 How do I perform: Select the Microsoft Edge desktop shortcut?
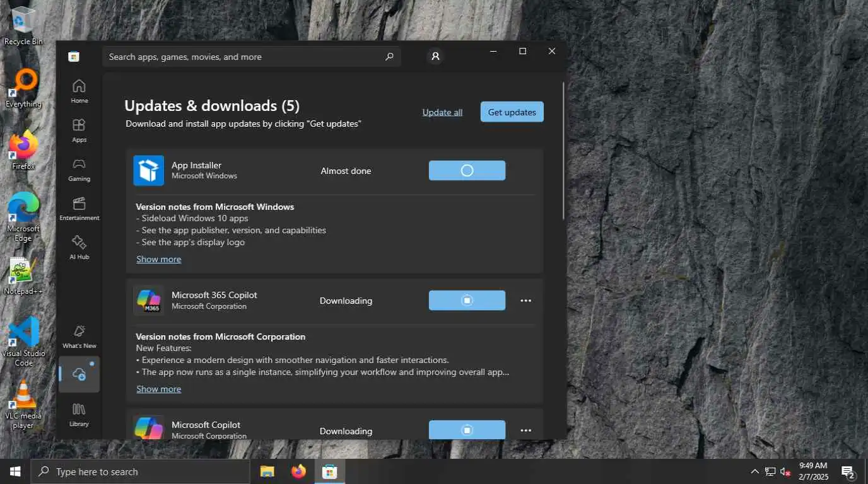click(x=23, y=217)
